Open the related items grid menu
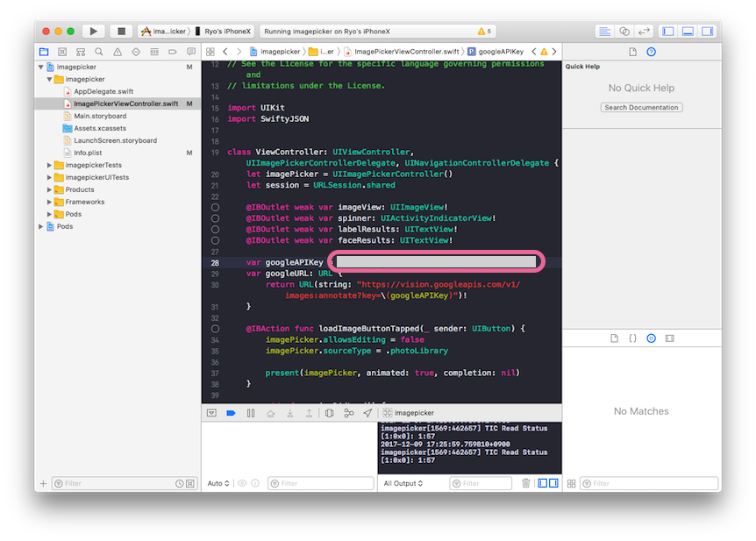 (210, 52)
